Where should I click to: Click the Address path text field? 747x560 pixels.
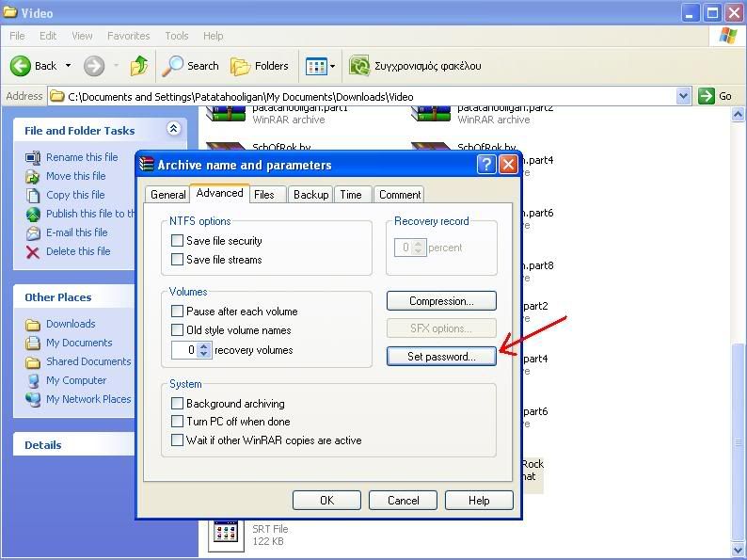pyautogui.click(x=362, y=96)
